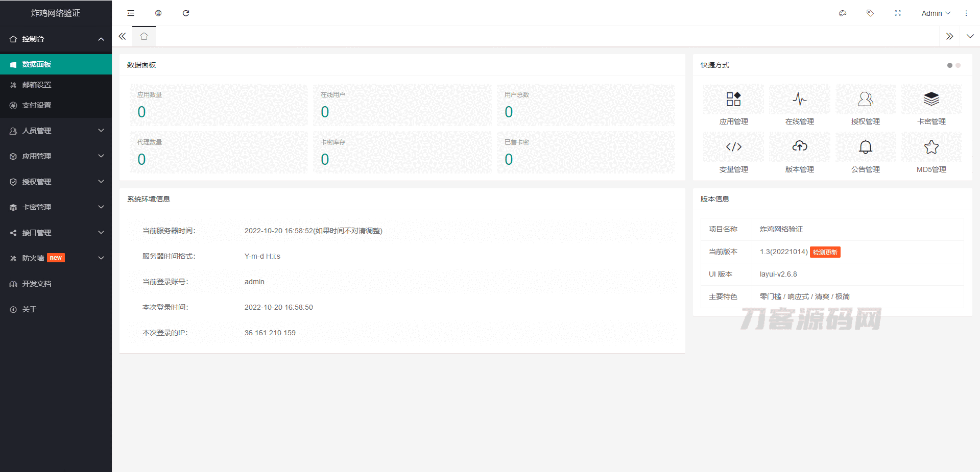Select the home tab
The height and width of the screenshot is (472, 980).
(144, 36)
